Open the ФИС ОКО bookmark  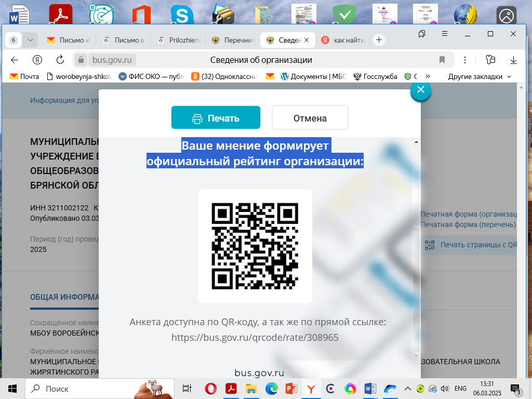pyautogui.click(x=151, y=77)
